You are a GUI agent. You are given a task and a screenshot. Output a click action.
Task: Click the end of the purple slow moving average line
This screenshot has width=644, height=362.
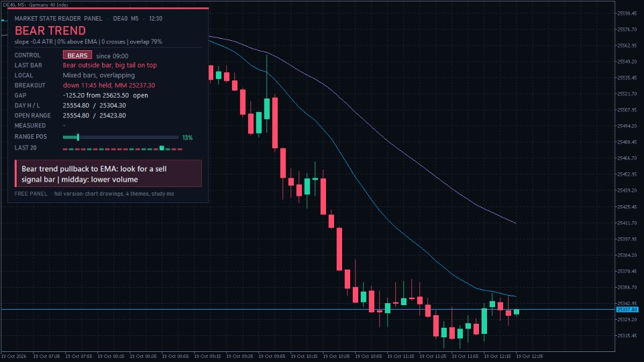tap(515, 223)
